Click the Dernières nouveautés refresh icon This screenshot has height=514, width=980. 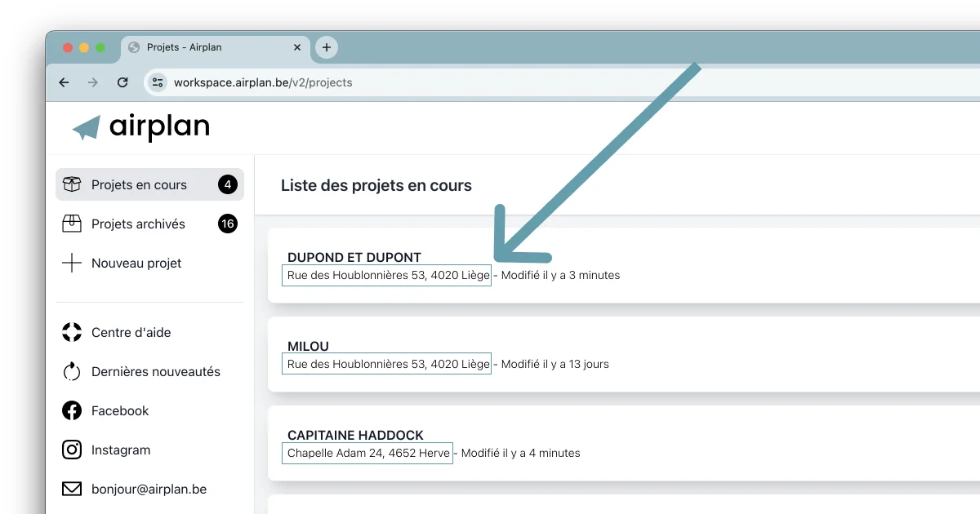(x=72, y=371)
